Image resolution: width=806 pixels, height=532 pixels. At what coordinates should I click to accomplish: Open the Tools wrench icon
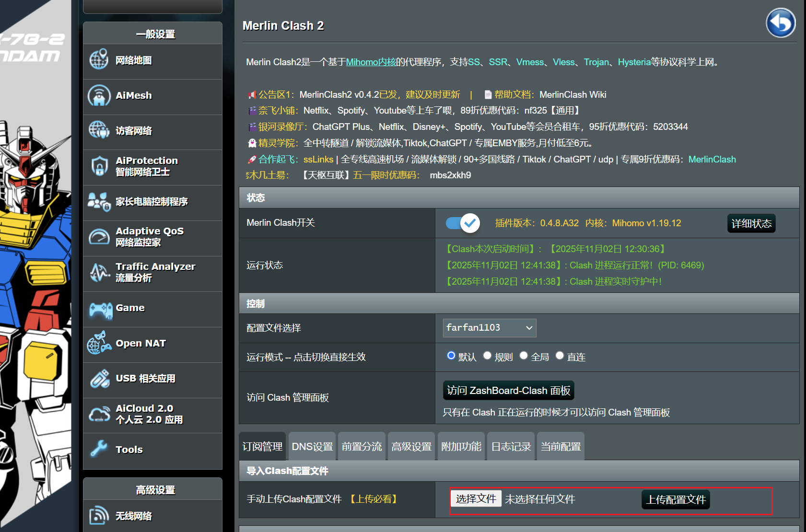tap(99, 449)
